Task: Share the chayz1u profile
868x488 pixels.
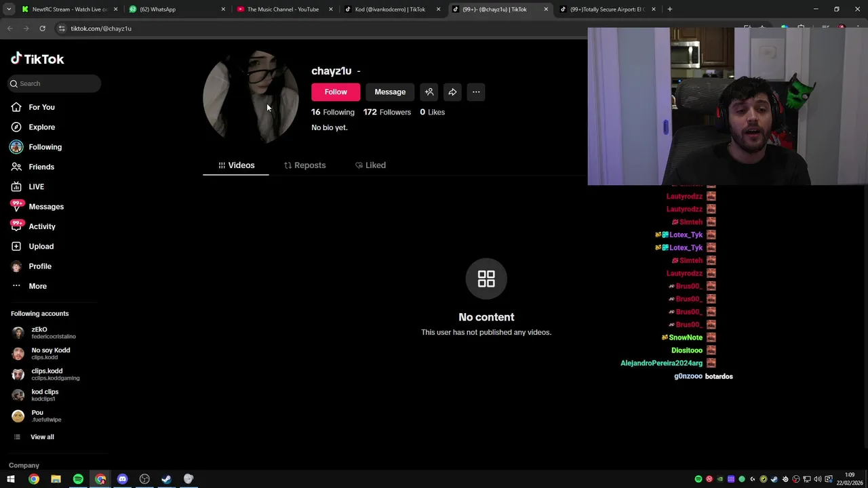Action: pyautogui.click(x=452, y=92)
